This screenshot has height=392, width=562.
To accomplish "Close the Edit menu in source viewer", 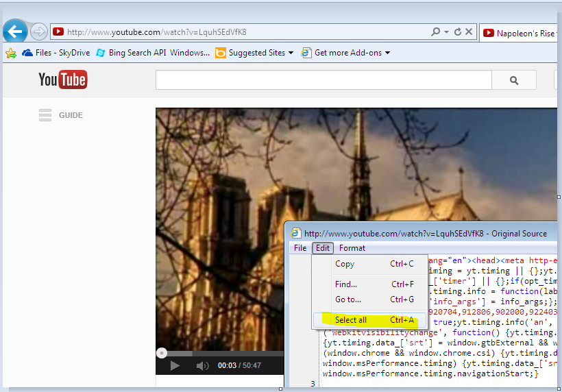I will point(323,248).
